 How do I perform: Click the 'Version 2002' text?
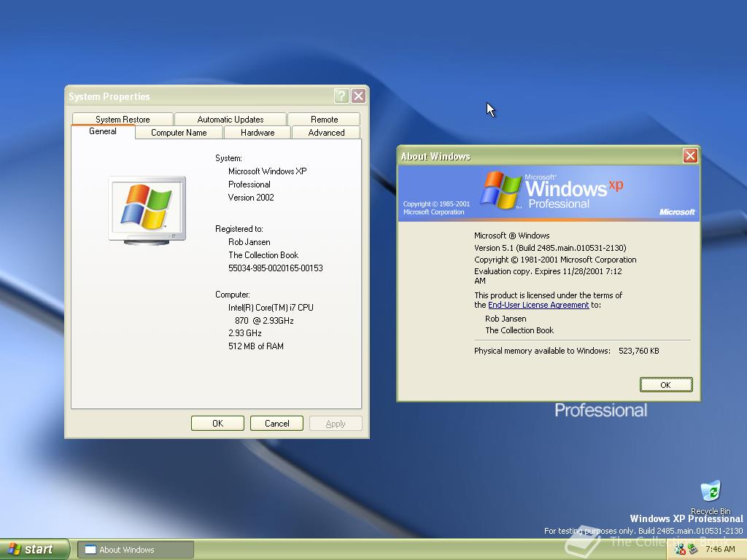pyautogui.click(x=251, y=198)
